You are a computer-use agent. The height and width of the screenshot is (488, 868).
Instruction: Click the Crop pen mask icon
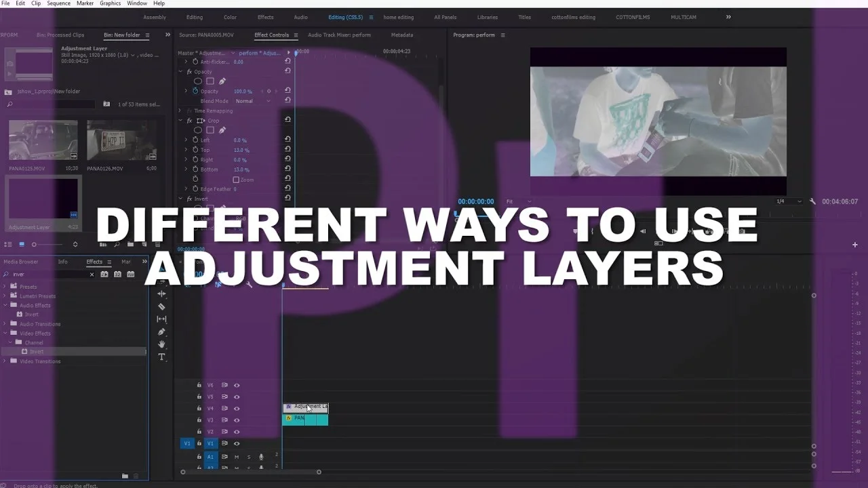pos(222,130)
